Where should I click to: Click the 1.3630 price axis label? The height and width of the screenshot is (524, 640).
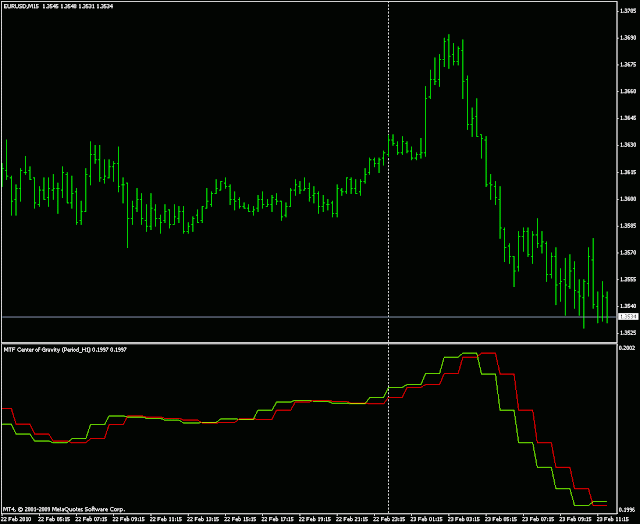[x=628, y=145]
